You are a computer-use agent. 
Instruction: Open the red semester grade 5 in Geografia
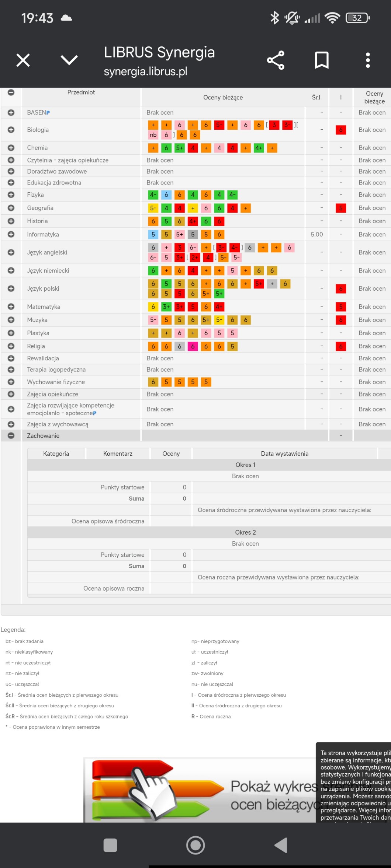point(340,208)
